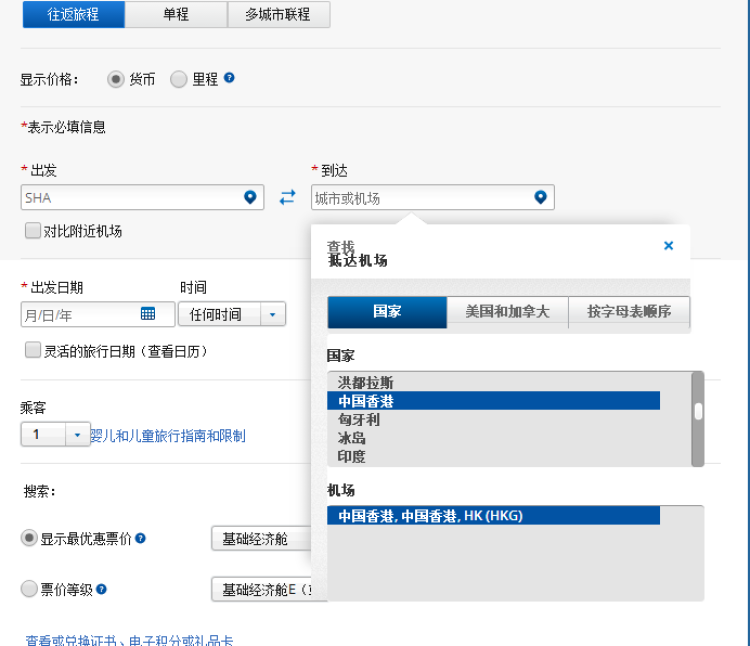Check 灵活的旅行日期 option
The height and width of the screenshot is (646, 750).
click(33, 351)
